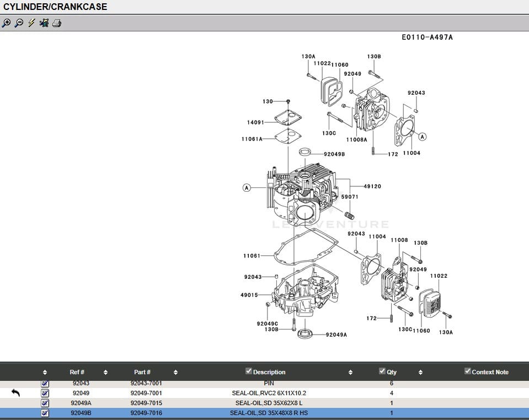The width and height of the screenshot is (529, 420).
Task: Toggle the Qty column checkbox
Action: (382, 371)
